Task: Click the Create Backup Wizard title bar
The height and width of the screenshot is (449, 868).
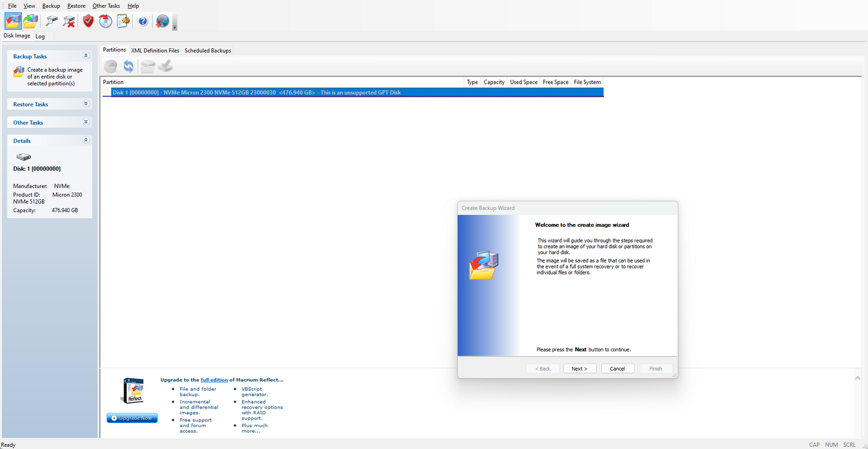Action: pyautogui.click(x=567, y=208)
